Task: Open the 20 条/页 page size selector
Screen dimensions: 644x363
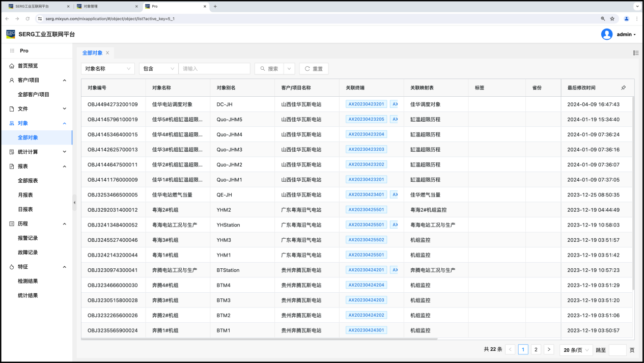Action: point(576,350)
